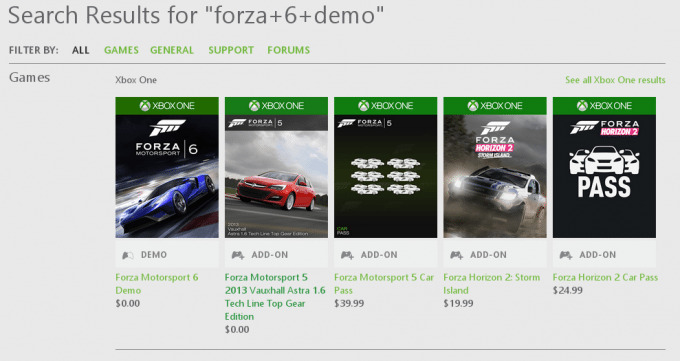Open the Forza Motorsport 5 Car Pass link
Screen dimensions: 680x361
(384, 284)
